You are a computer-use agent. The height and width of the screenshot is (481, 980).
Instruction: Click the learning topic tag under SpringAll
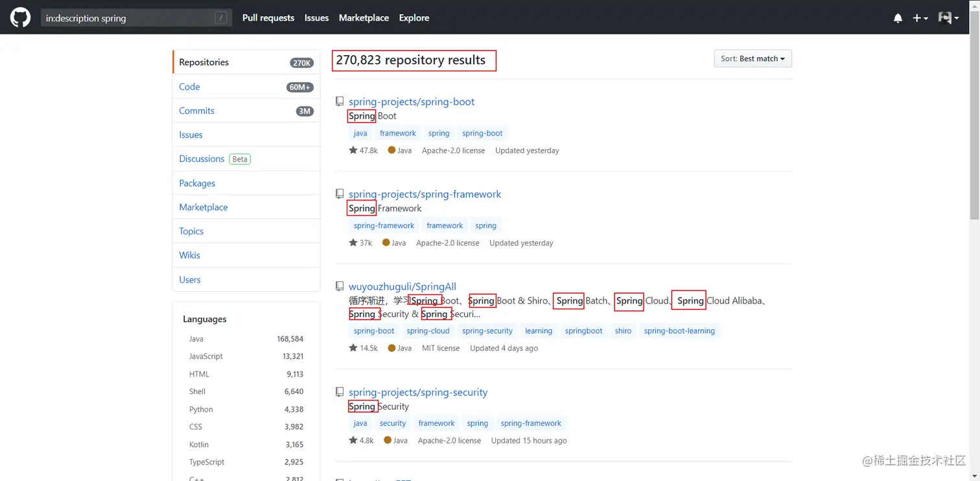point(539,331)
